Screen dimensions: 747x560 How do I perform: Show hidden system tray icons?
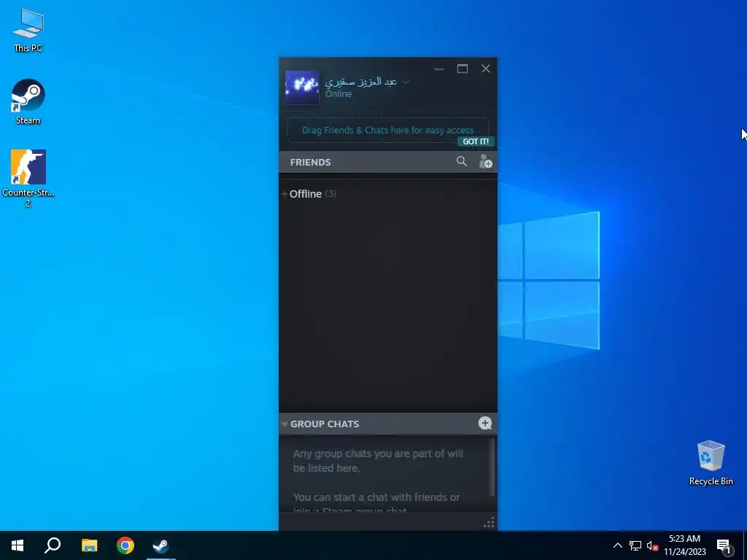pos(617,545)
